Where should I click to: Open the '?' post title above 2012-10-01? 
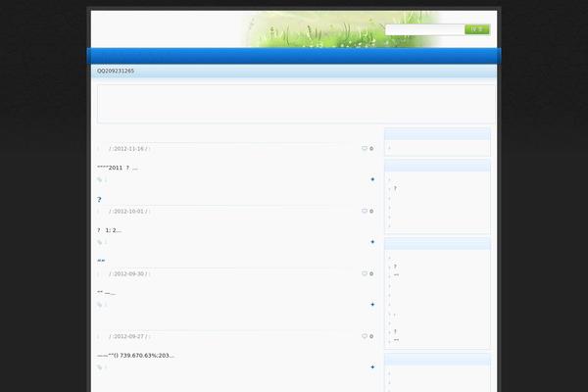(x=99, y=199)
